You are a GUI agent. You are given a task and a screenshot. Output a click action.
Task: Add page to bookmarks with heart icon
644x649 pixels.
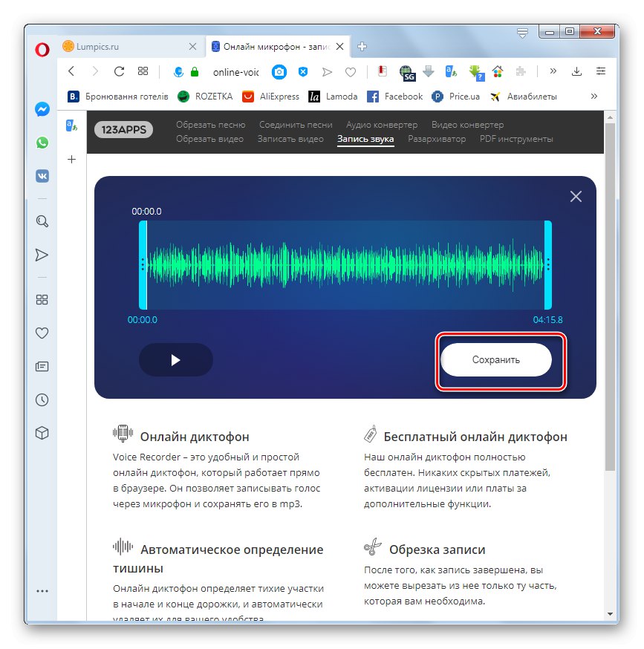[x=351, y=73]
